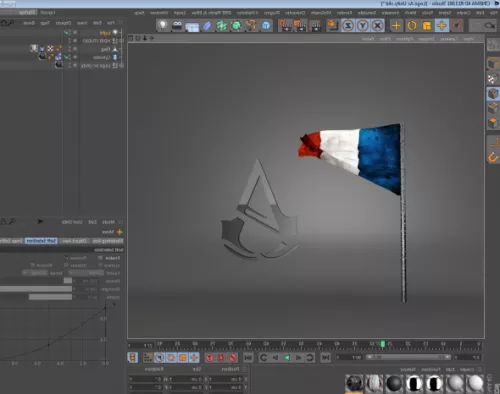Expand the Logo AC Unity group

121,65
